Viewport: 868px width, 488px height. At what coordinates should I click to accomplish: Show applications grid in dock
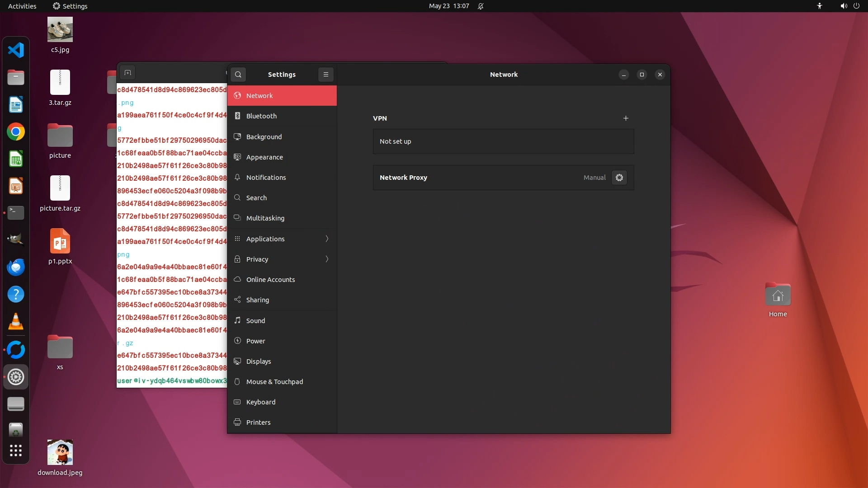(x=16, y=450)
